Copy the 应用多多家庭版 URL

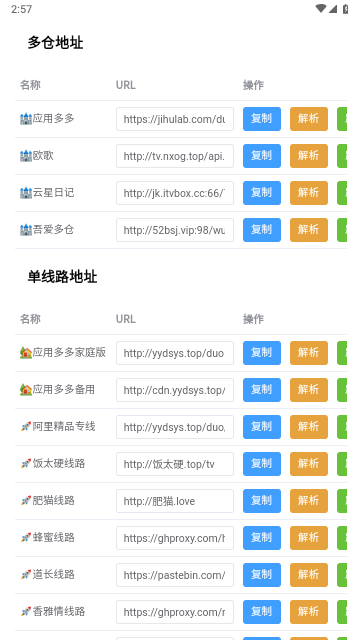coord(262,353)
